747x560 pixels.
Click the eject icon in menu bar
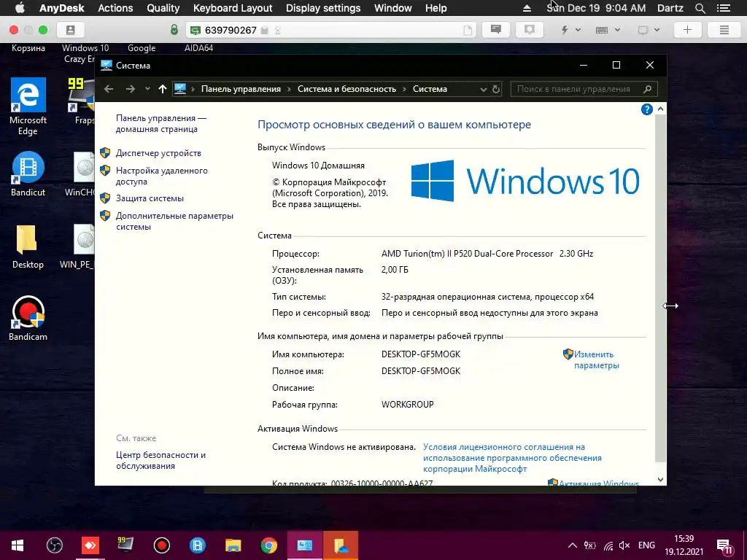pyautogui.click(x=527, y=8)
